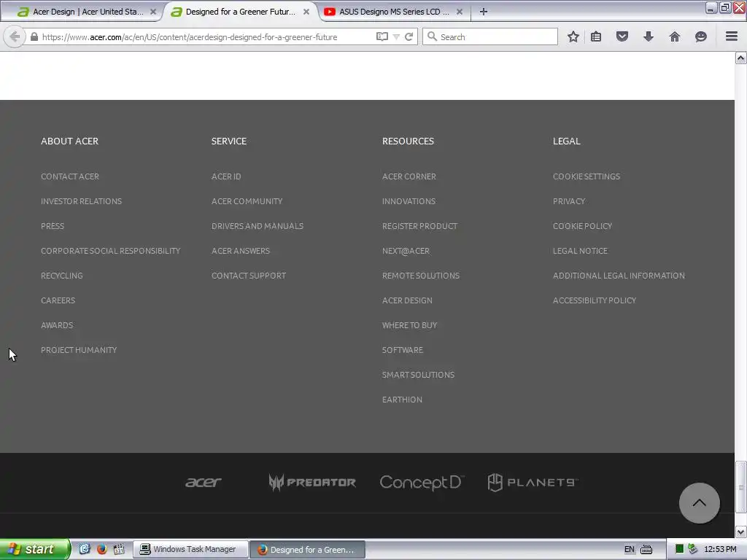Click the acer brand logo in footer
Screen dimensions: 747x560
coord(203,483)
